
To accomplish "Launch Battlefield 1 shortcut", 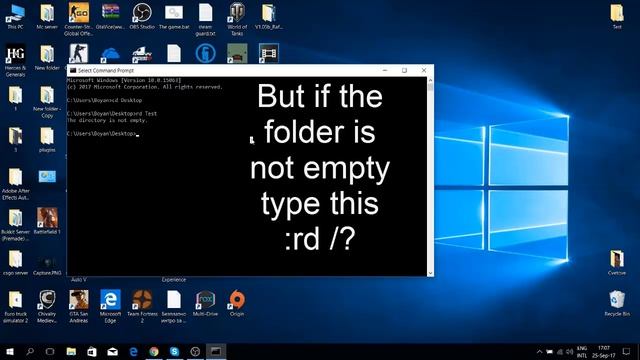I will point(47,221).
